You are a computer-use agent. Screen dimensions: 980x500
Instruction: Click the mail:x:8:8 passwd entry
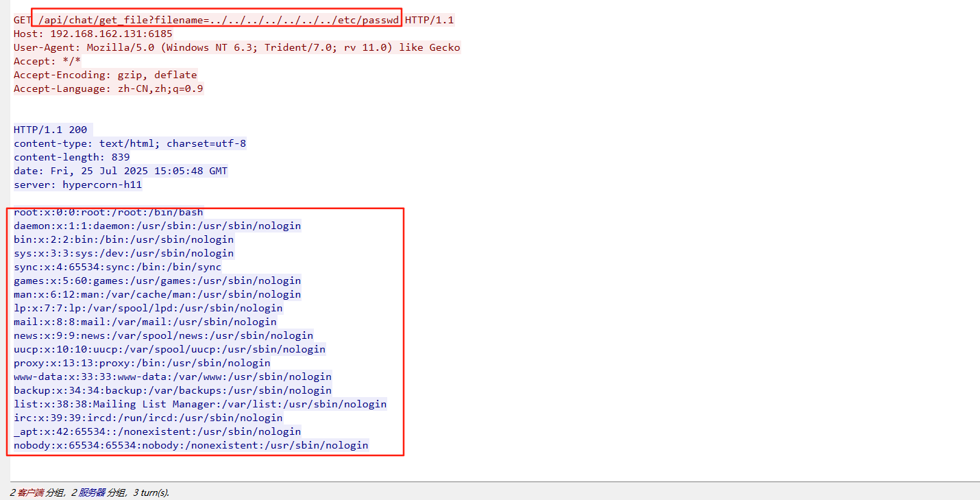145,322
